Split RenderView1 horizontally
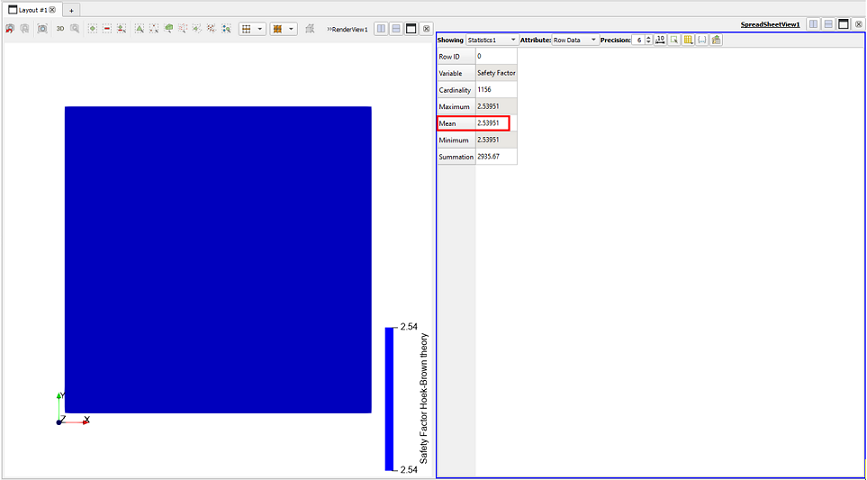The width and height of the screenshot is (867, 480). tap(381, 29)
